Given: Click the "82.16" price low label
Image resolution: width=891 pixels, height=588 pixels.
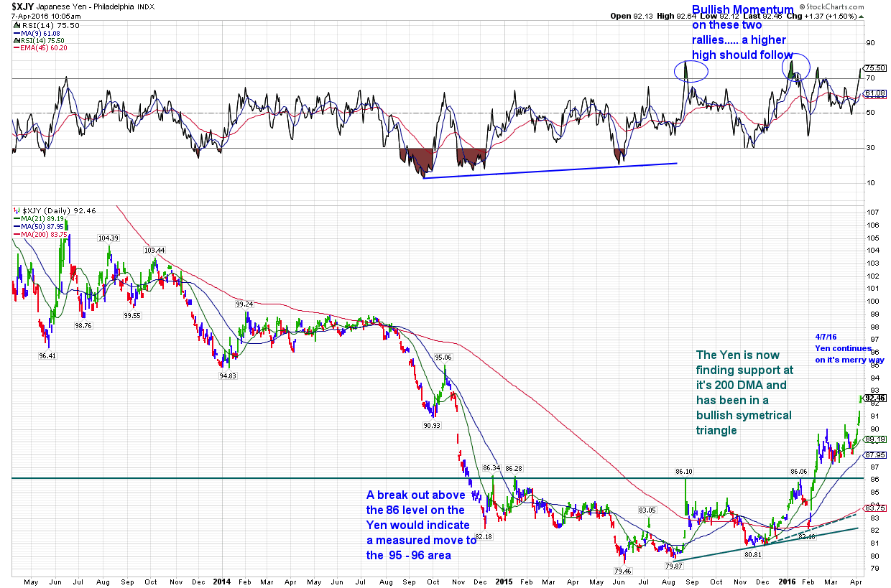Looking at the screenshot, I should (807, 536).
